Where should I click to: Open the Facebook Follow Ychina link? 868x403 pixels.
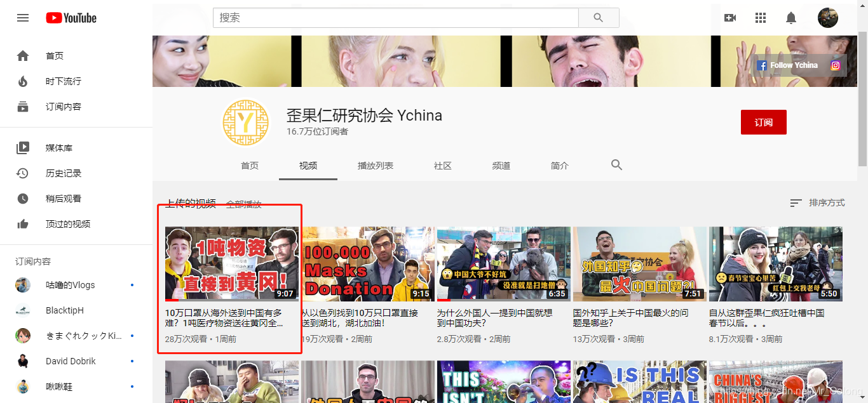(x=787, y=65)
